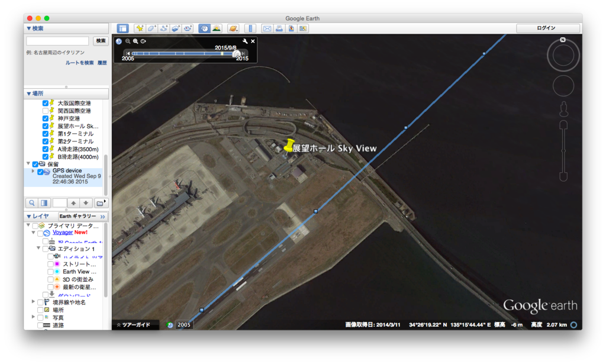The height and width of the screenshot is (364, 606).
Task: Zoom out the time slider range
Action: [x=128, y=41]
